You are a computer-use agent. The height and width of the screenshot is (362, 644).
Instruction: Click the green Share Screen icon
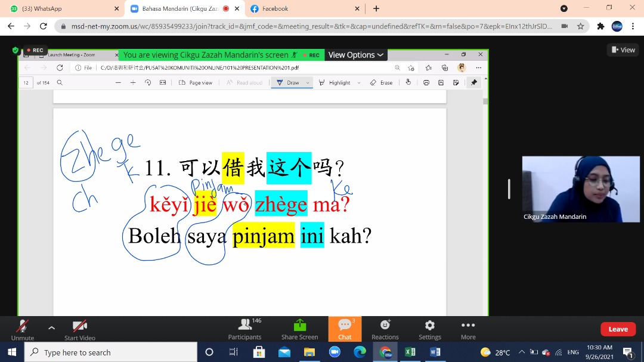[x=299, y=326]
